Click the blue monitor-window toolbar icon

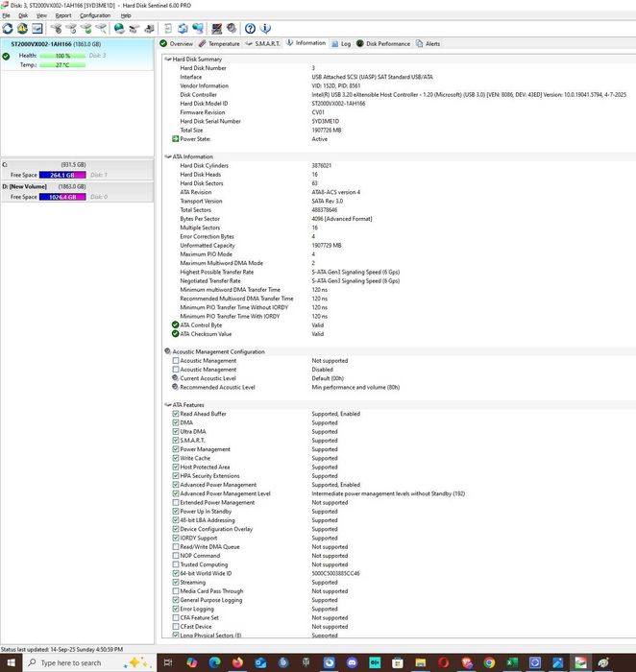click(x=37, y=29)
